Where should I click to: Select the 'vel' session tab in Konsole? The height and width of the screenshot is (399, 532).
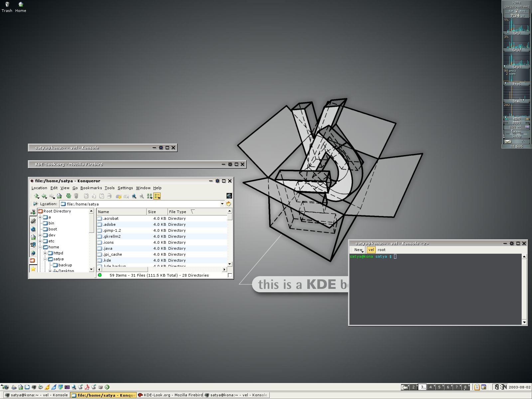(371, 250)
